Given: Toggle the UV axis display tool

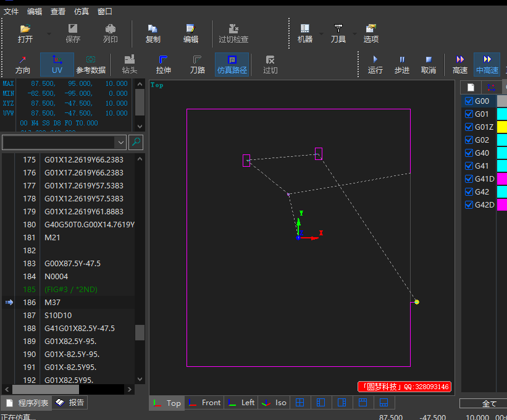Looking at the screenshot, I should [57, 64].
